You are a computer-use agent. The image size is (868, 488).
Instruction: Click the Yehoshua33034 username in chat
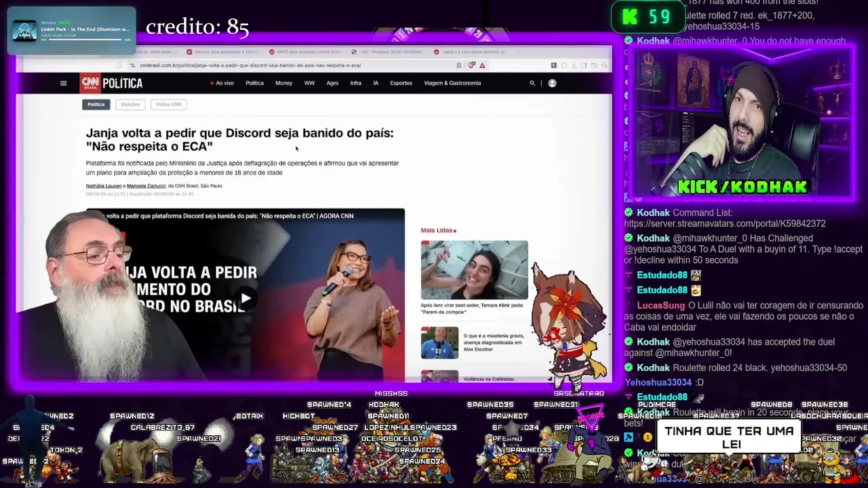pos(658,382)
